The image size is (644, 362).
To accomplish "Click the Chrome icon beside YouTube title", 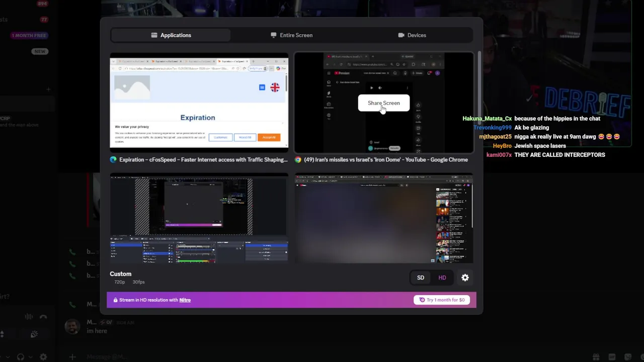I will 298,160.
